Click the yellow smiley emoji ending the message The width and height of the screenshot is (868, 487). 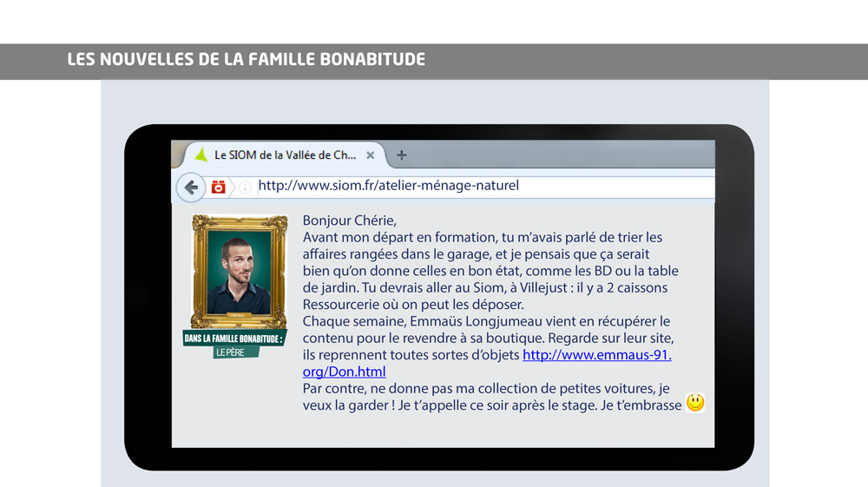tap(695, 403)
